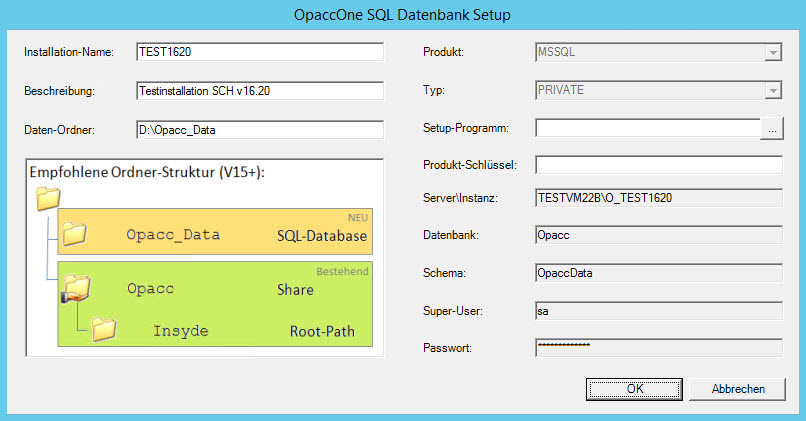
Task: Click into the Installation-Name field
Action: [x=260, y=52]
